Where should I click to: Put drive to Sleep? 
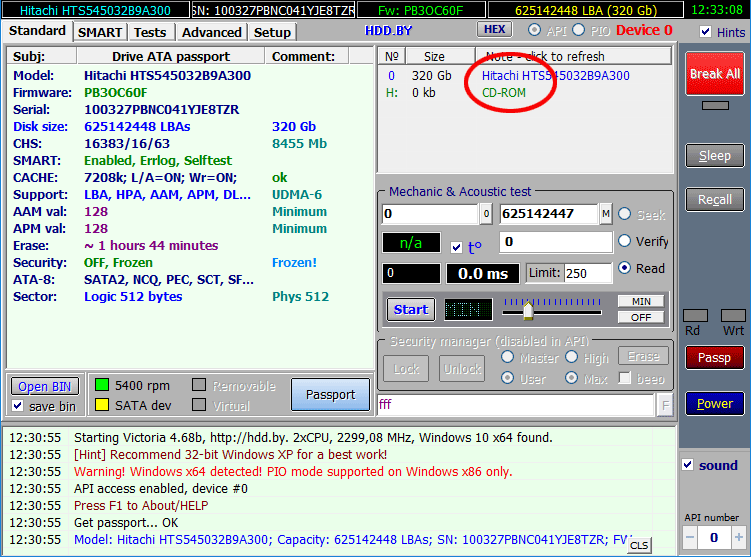[715, 156]
